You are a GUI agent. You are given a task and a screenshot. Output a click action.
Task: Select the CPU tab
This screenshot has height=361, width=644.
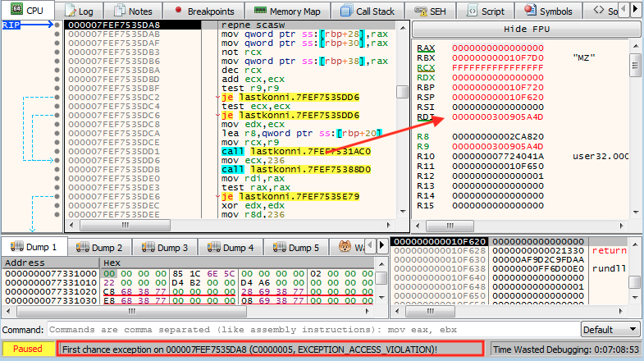pos(27,11)
